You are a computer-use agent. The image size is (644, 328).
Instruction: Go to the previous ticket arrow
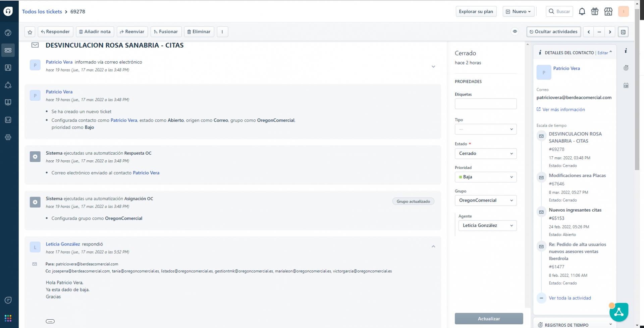[589, 32]
